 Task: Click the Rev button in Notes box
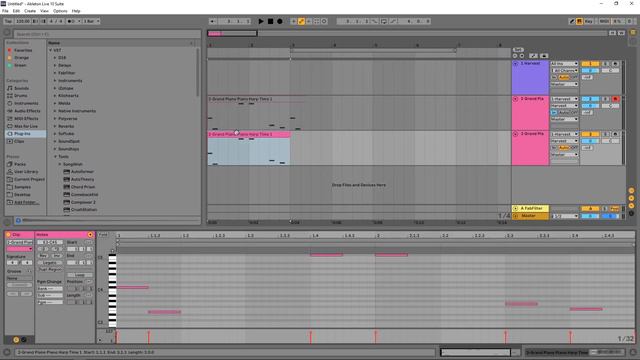(x=43, y=256)
